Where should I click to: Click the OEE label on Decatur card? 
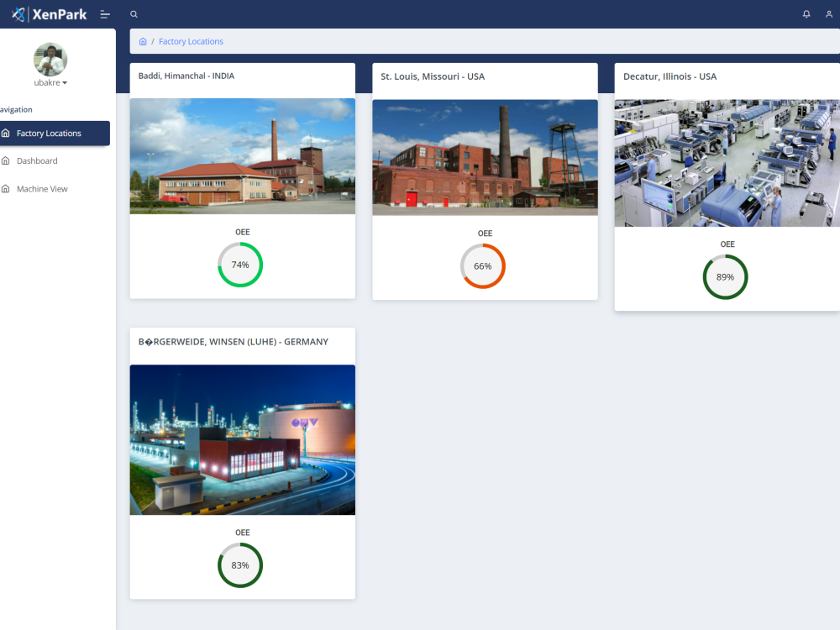[727, 244]
